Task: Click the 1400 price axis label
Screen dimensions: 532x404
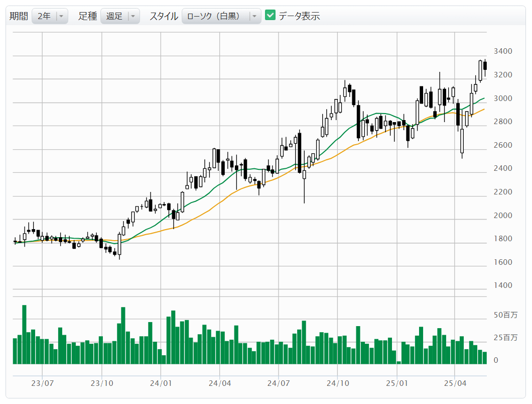Action: (502, 285)
